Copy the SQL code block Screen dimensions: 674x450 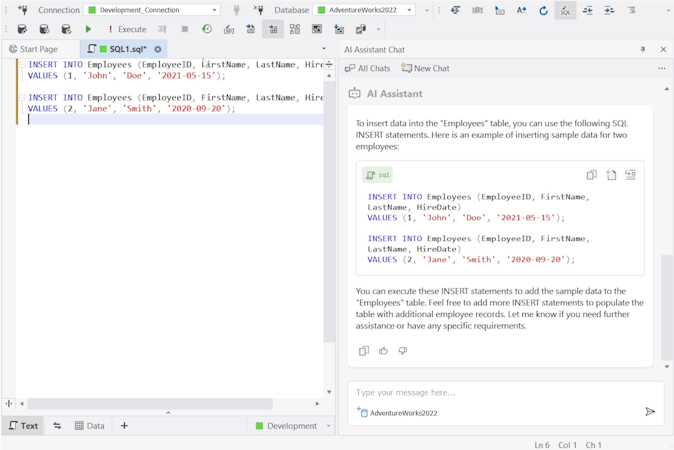(591, 175)
